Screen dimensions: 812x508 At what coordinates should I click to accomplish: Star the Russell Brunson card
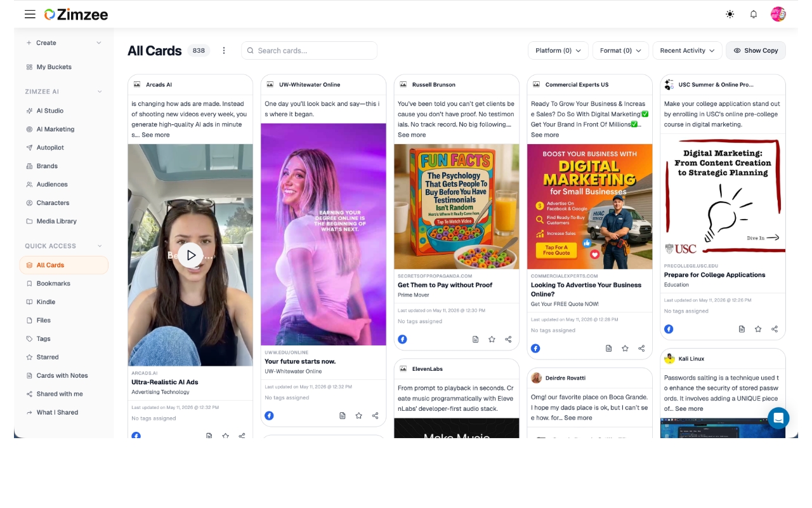492,339
